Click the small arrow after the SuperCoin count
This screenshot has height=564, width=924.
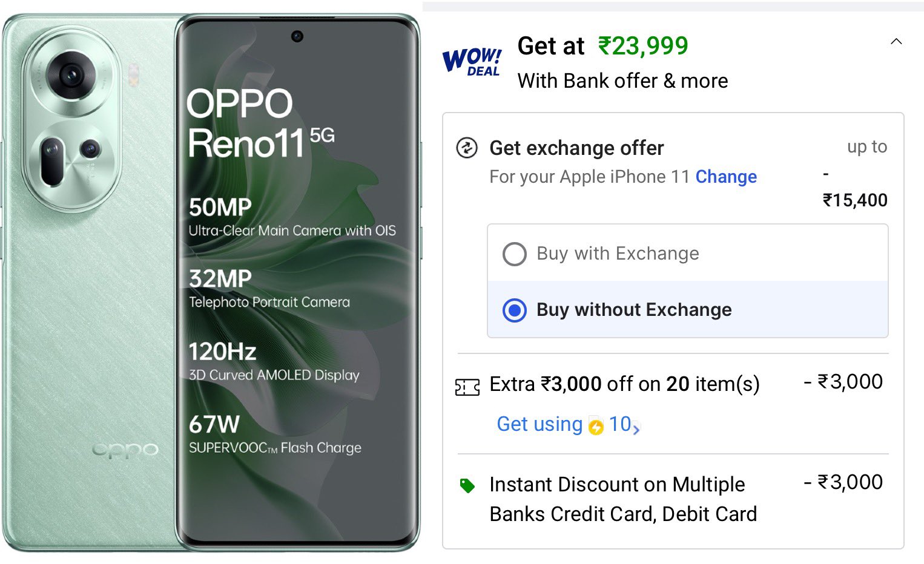pos(636,430)
